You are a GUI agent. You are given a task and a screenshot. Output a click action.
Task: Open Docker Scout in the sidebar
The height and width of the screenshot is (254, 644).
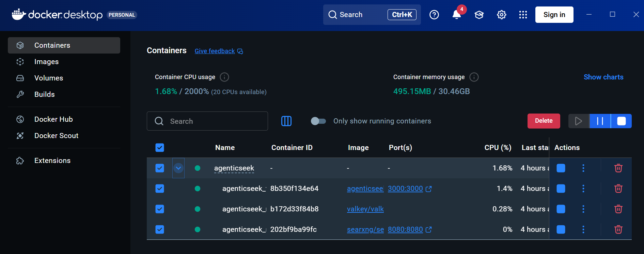tap(64, 136)
